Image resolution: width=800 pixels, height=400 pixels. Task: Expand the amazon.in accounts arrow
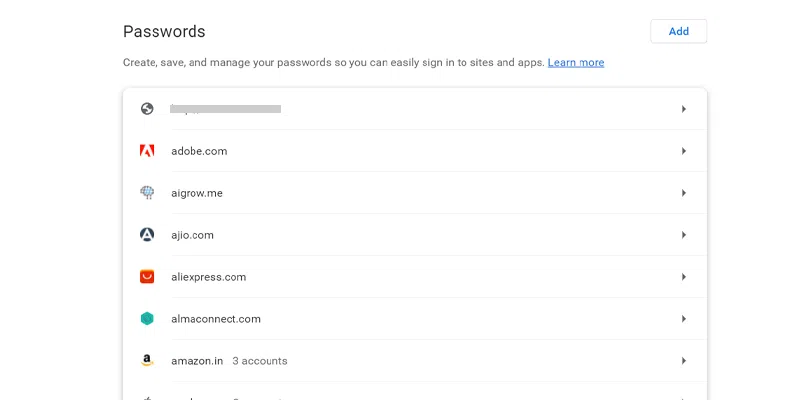684,361
